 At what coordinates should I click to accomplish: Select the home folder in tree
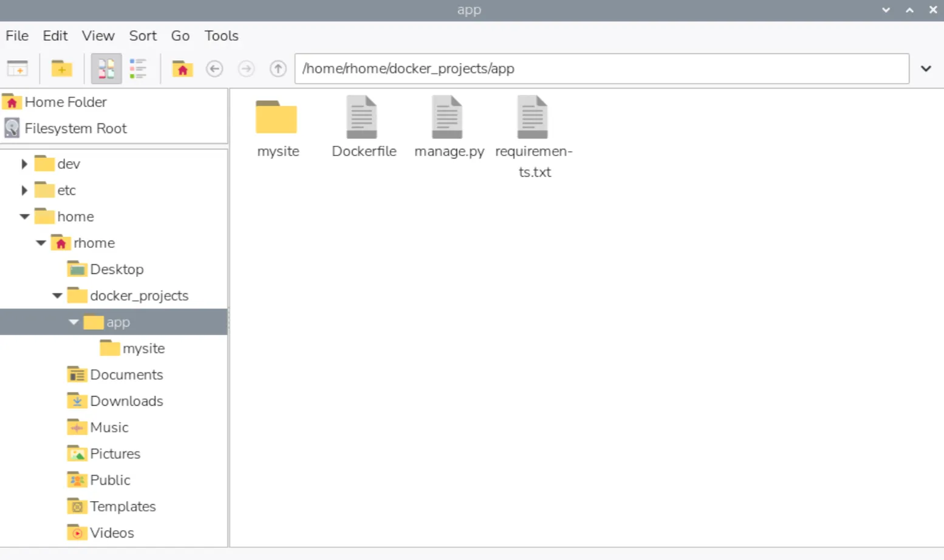pos(64,217)
